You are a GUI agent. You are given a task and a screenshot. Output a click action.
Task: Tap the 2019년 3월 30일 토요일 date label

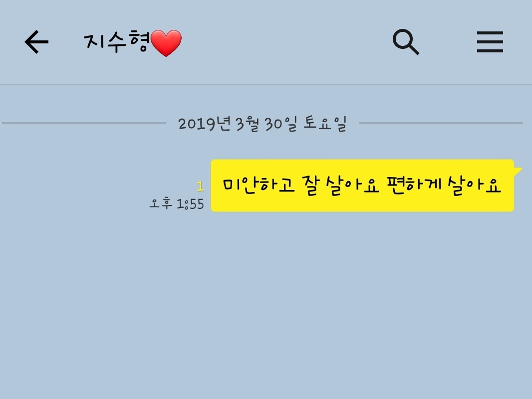pos(263,123)
